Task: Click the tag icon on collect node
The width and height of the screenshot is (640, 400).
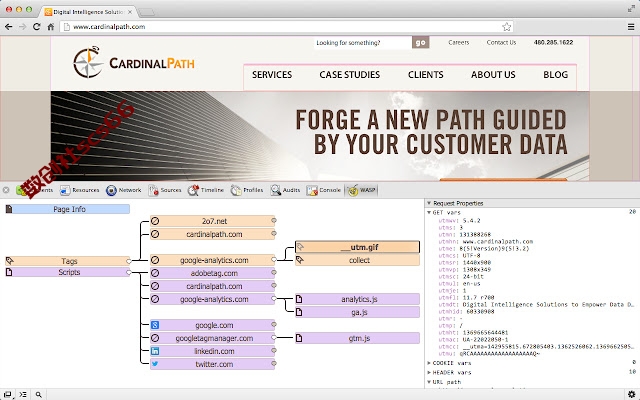Action: (x=300, y=260)
